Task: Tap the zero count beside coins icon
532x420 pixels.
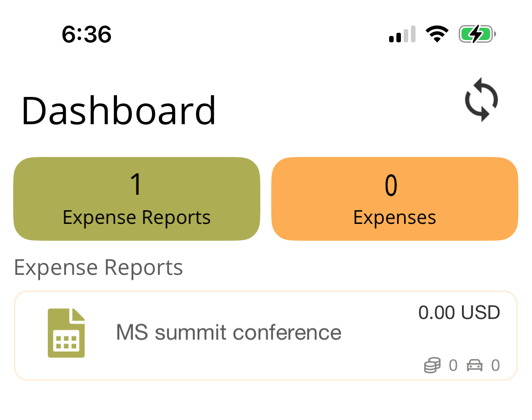Action: tap(453, 365)
